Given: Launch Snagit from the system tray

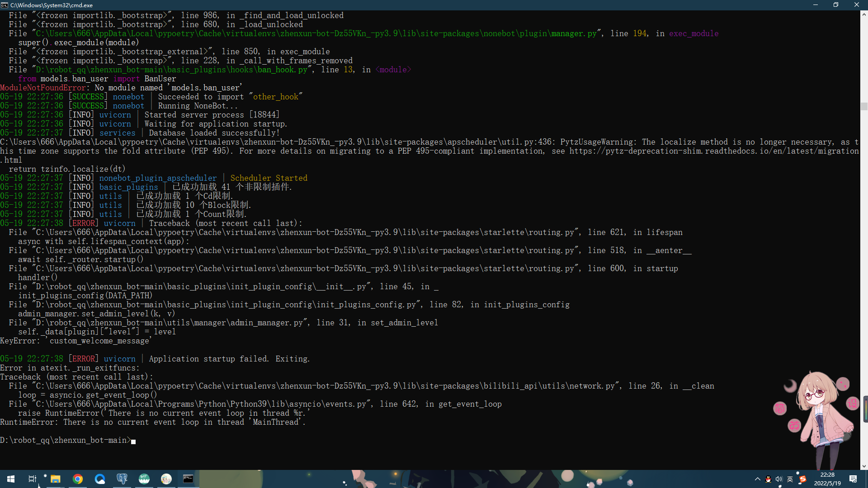Looking at the screenshot, I should click(802, 479).
